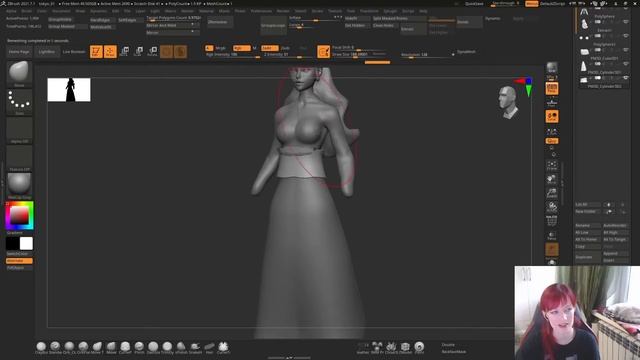Click Group Masked button
The height and width of the screenshot is (360, 640).
(x=67, y=27)
